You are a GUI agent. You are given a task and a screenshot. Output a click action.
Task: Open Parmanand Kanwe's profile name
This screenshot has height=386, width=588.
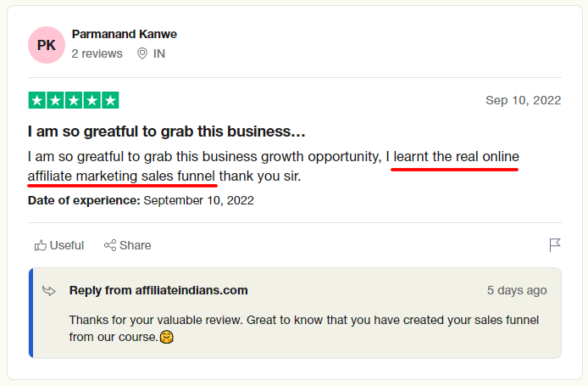[125, 34]
